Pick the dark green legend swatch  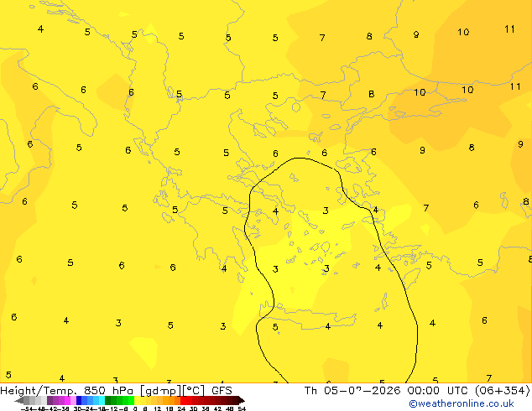108,400
